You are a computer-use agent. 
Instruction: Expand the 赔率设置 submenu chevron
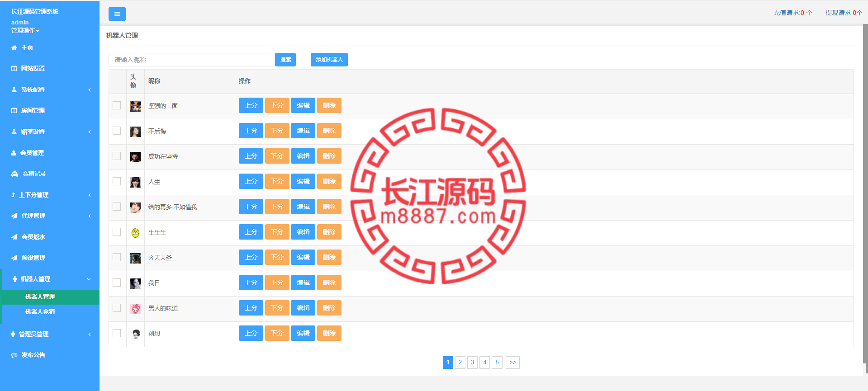[90, 132]
